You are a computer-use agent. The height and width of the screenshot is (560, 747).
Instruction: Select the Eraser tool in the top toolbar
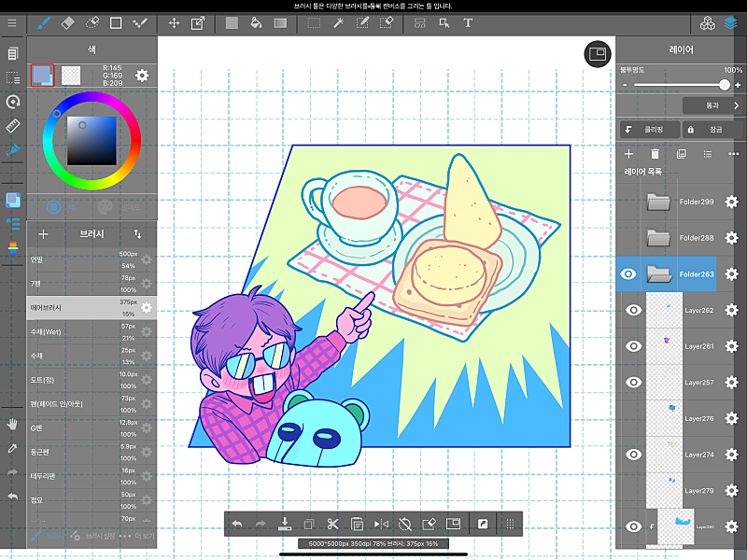coord(69,22)
